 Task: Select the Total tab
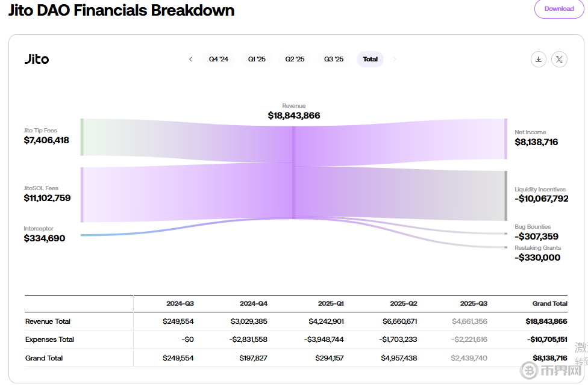coord(371,59)
